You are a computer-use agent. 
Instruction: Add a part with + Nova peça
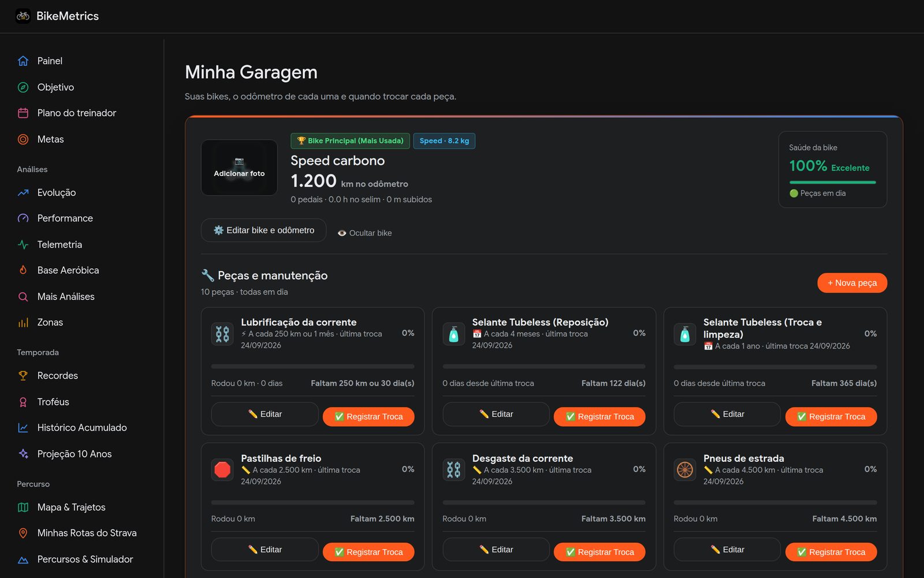point(852,283)
